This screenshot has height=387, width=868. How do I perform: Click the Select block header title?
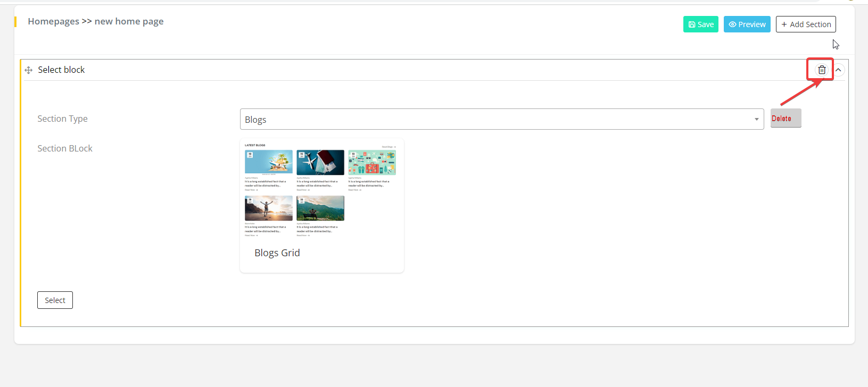(61, 70)
